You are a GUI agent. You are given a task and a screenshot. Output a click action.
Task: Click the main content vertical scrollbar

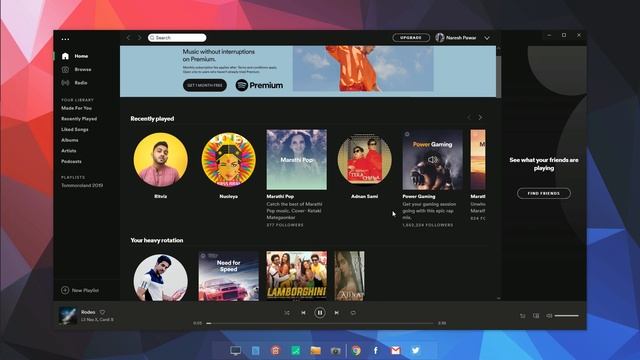[x=498, y=76]
